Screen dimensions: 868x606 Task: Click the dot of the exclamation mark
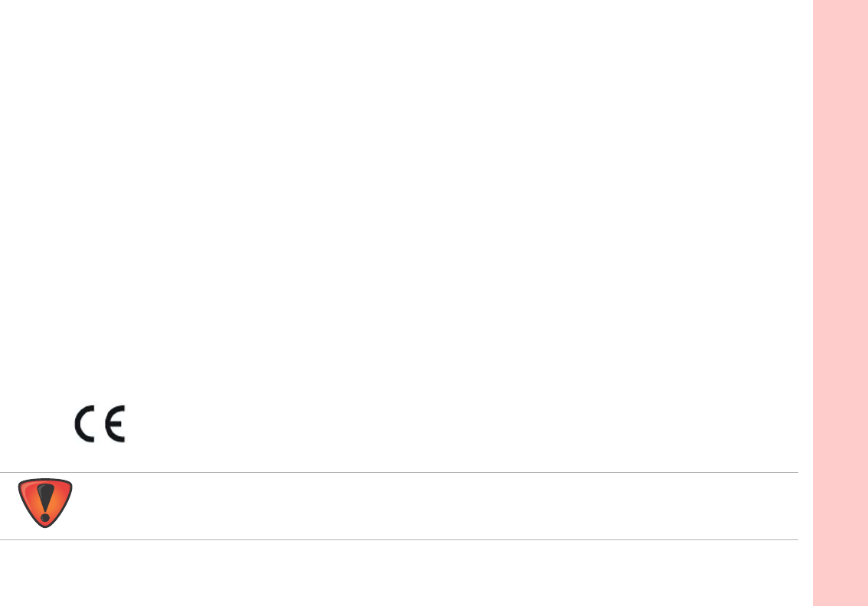[x=45, y=518]
